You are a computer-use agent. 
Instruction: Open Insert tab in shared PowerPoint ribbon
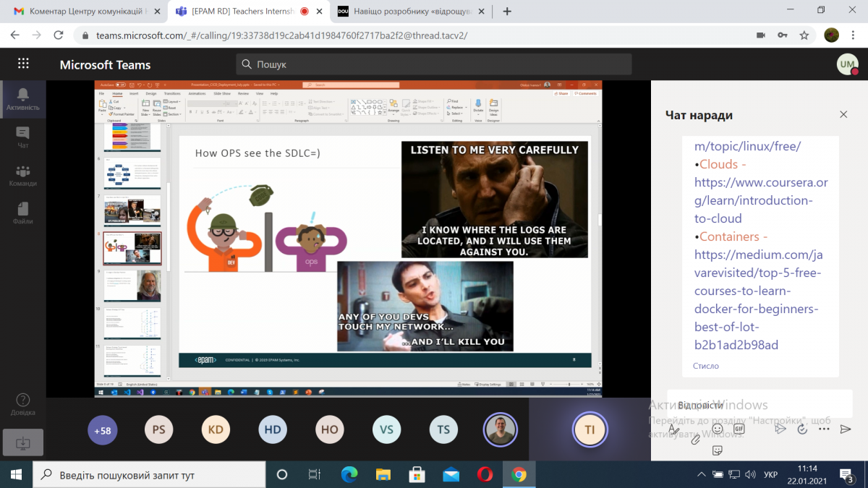tap(134, 93)
